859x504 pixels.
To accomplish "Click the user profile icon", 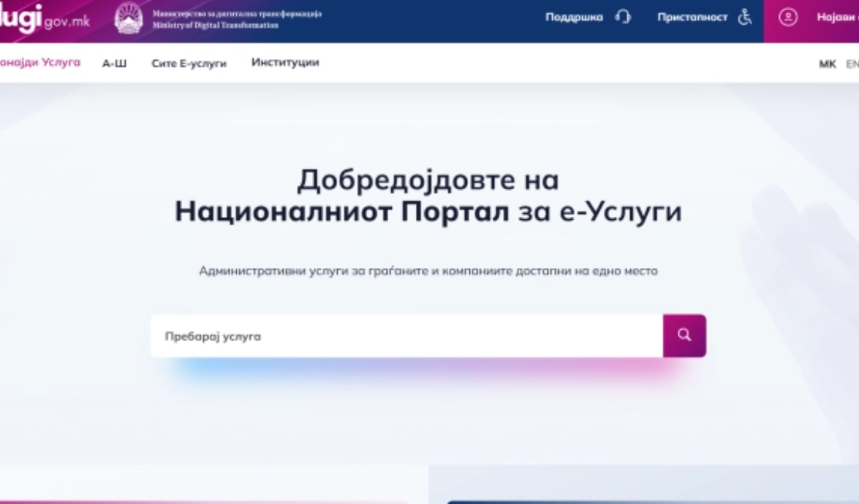I will (788, 18).
